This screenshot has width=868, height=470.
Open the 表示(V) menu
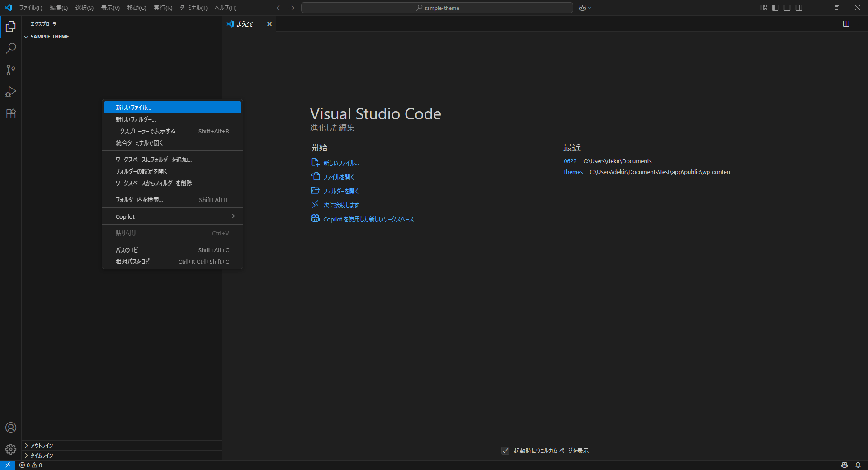[110, 8]
